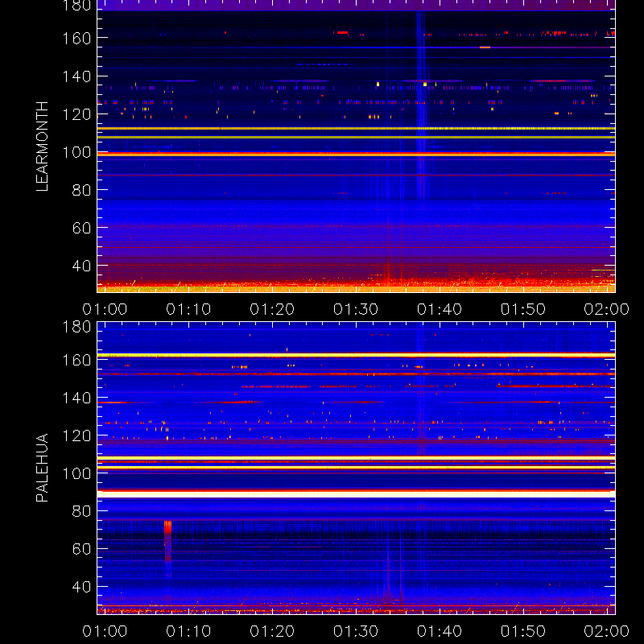Select the 100 frequency label on the Learmonth plot
The width and height of the screenshot is (644, 644).
[76, 152]
